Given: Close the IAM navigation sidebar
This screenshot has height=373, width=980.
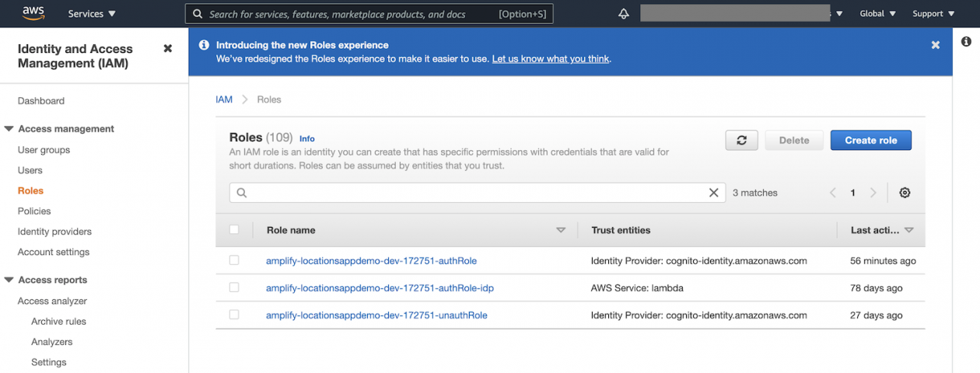Looking at the screenshot, I should pyautogui.click(x=167, y=48).
